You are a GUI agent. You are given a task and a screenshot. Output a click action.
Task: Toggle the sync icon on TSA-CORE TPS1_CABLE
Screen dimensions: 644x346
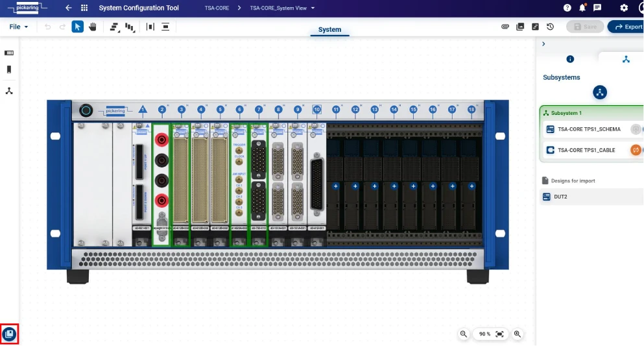point(636,150)
